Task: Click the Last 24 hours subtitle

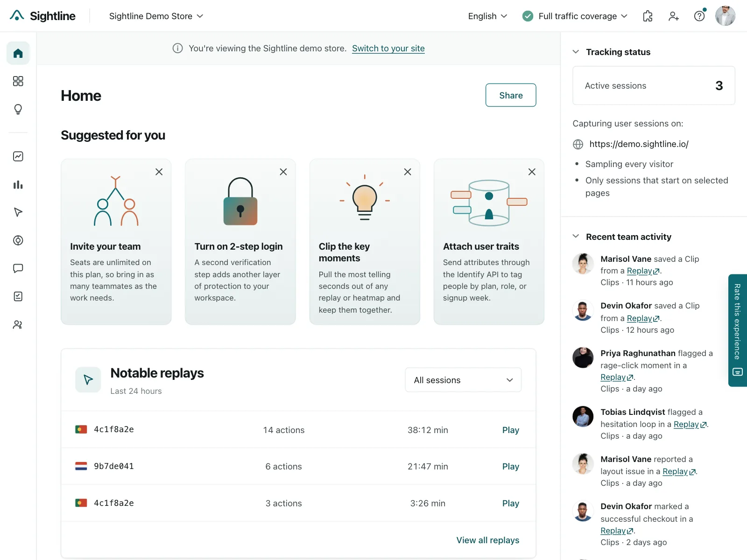Action: coord(136,391)
